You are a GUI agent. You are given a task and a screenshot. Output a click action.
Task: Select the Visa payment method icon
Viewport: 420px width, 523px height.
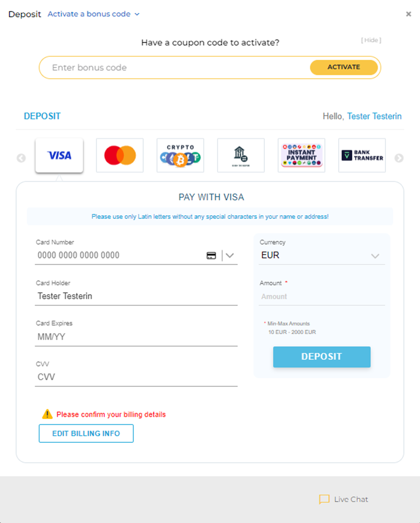pyautogui.click(x=59, y=155)
